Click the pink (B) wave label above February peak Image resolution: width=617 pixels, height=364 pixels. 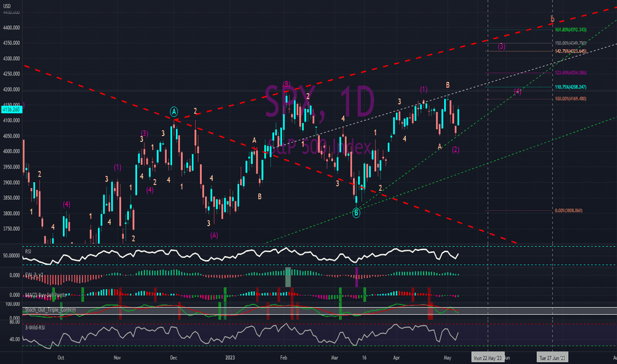point(287,84)
